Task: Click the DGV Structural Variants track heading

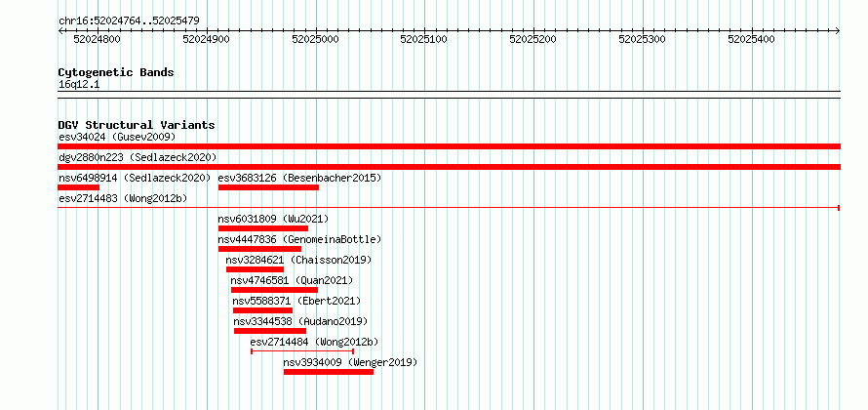Action: [x=137, y=125]
